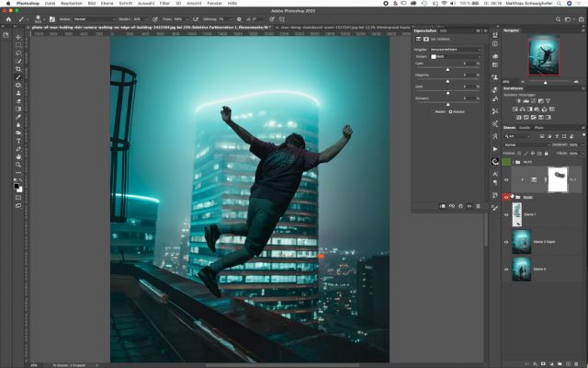Image resolution: width=588 pixels, height=368 pixels.
Task: Click the Home icon in options bar
Action: pos(6,17)
